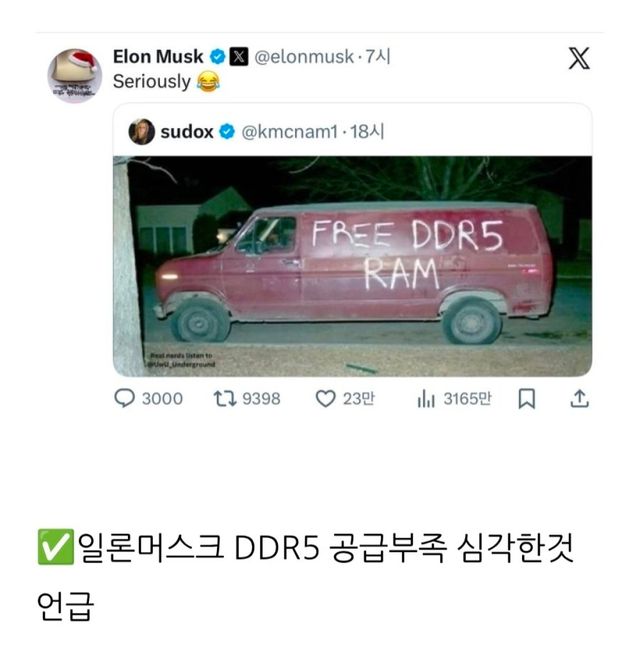Click the sudox display name

tap(187, 132)
